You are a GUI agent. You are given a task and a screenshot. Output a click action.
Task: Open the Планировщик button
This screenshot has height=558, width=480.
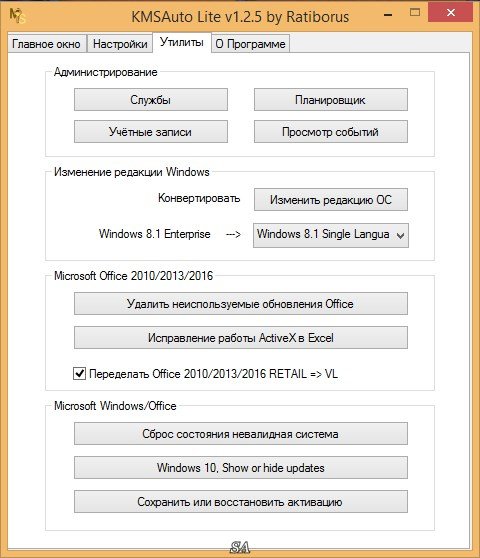coord(331,100)
